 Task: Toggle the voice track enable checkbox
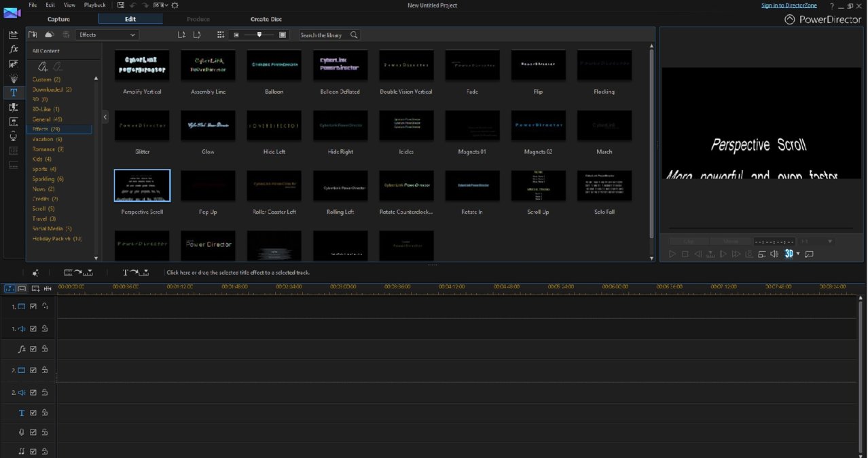[x=33, y=432]
